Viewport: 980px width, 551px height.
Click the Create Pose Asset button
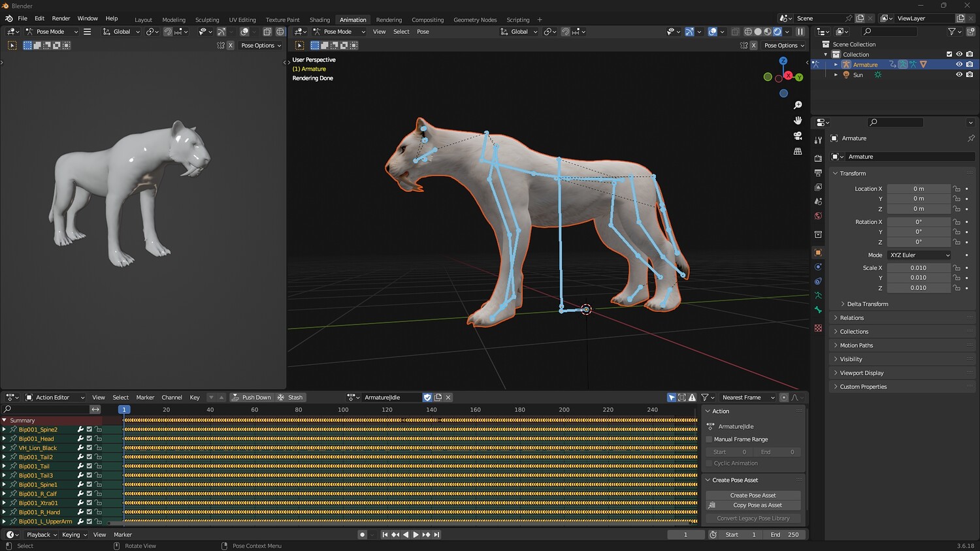click(753, 496)
